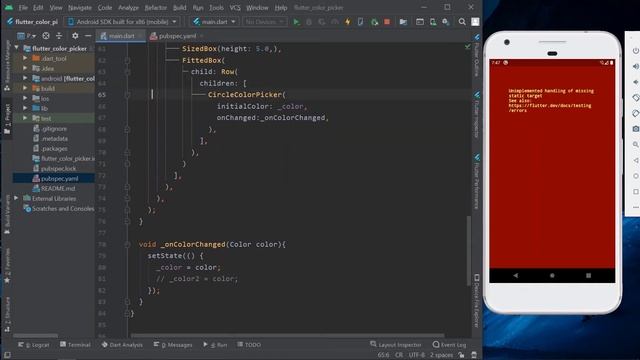Open the Logcat tool window

(33, 345)
